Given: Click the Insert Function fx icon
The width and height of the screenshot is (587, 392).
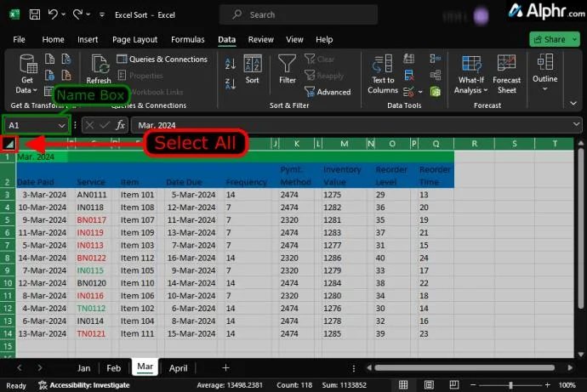Looking at the screenshot, I should (120, 125).
